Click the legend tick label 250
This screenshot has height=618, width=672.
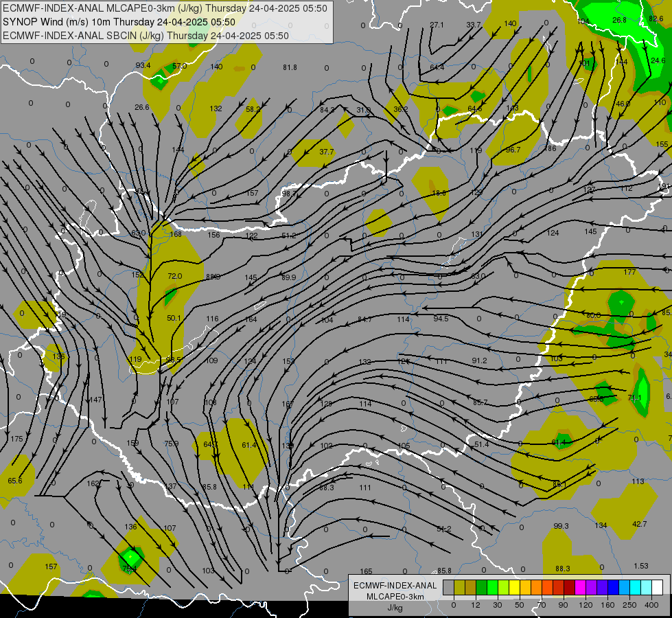(629, 605)
